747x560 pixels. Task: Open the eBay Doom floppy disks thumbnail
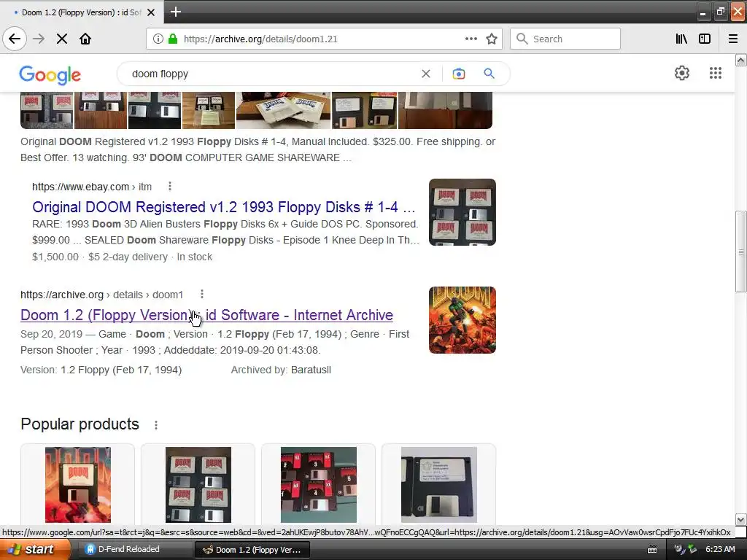[462, 212]
